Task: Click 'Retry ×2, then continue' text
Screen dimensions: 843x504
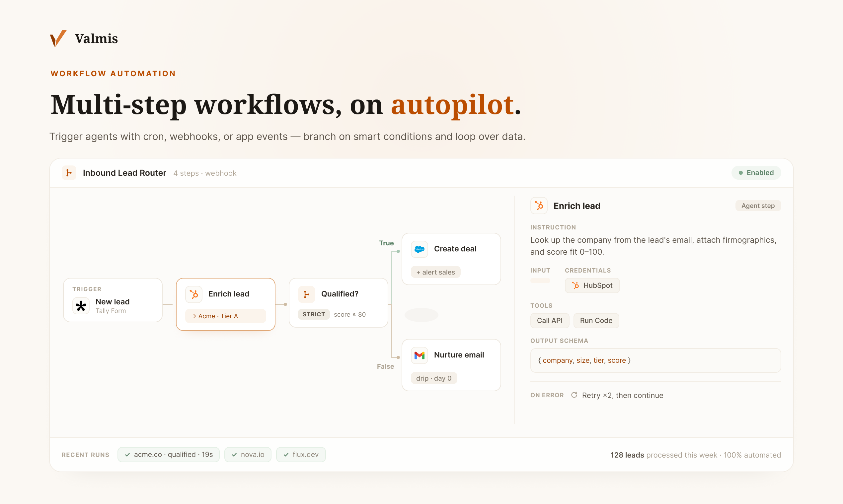Action: click(x=622, y=395)
